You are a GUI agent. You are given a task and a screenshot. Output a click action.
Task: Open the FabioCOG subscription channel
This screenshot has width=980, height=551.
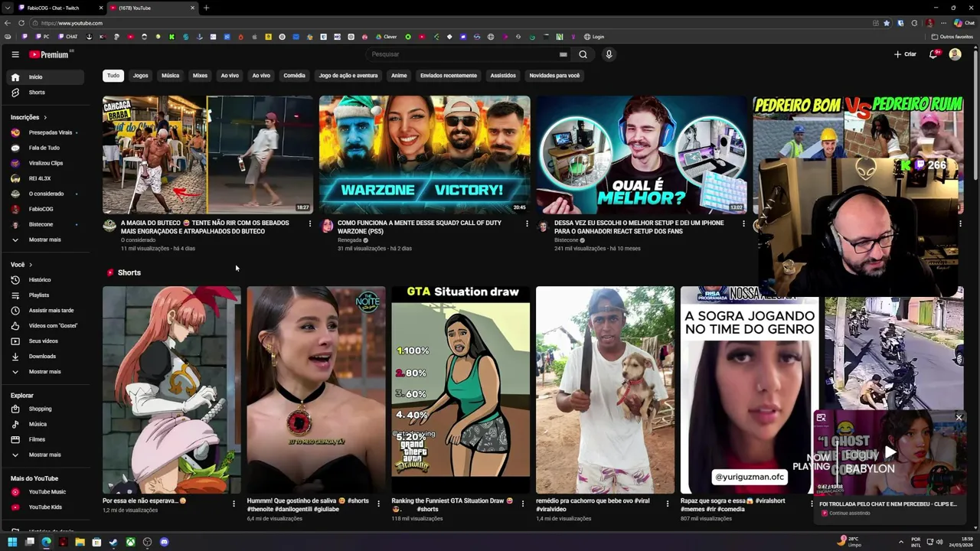pos(45,209)
